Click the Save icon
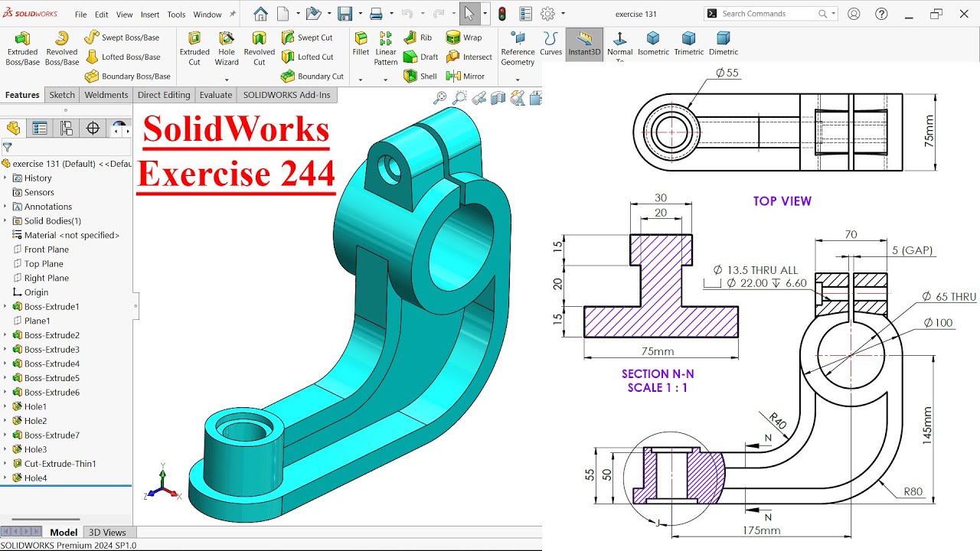This screenshot has width=980, height=551. tap(345, 14)
